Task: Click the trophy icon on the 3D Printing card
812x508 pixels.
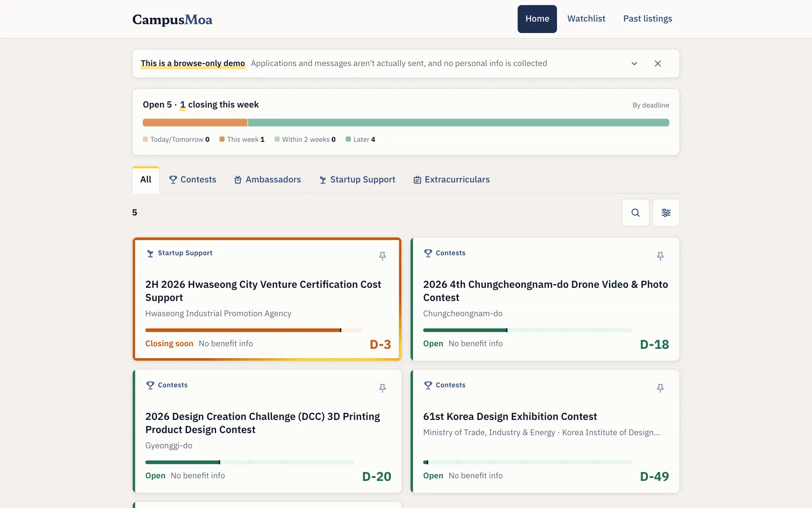Action: pos(150,385)
